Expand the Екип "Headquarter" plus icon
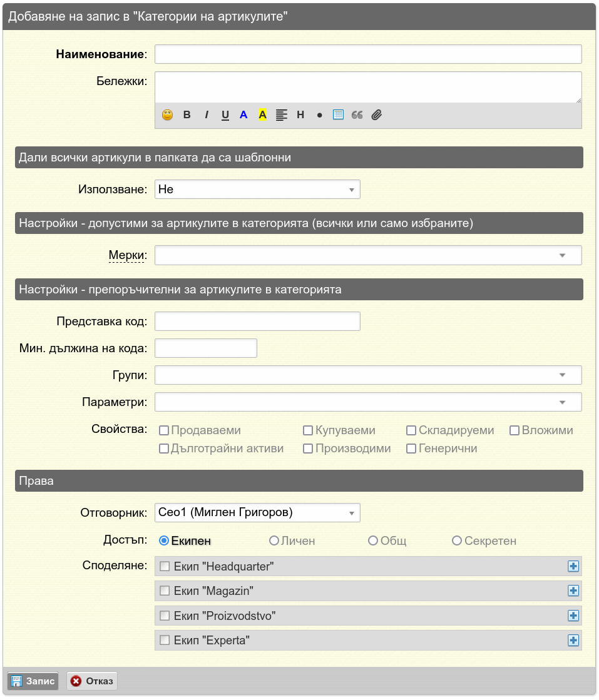The width and height of the screenshot is (599, 700). 573,567
